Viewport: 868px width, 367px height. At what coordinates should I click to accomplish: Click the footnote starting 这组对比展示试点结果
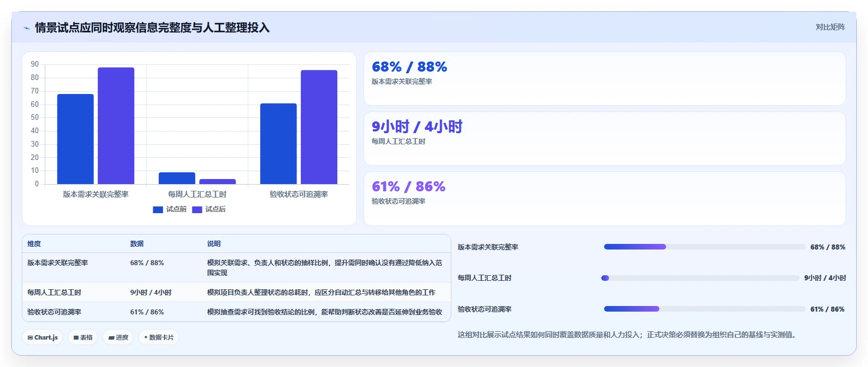[x=626, y=335]
